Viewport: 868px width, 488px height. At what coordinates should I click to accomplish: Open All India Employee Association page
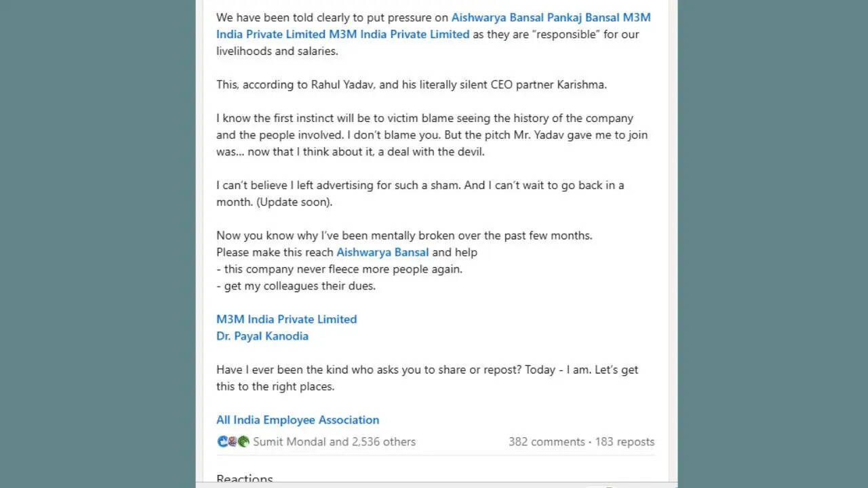(x=298, y=420)
